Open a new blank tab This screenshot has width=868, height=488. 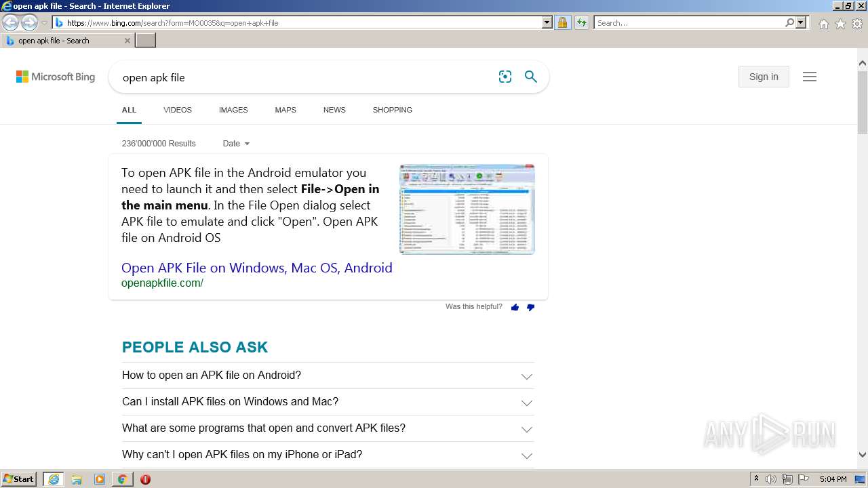coord(146,41)
